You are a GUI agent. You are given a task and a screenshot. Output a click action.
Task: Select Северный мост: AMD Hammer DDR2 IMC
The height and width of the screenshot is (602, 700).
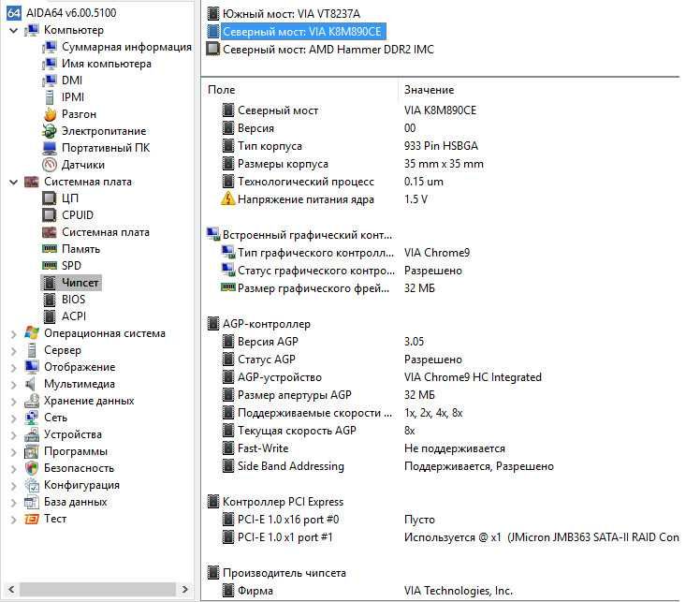(x=328, y=49)
